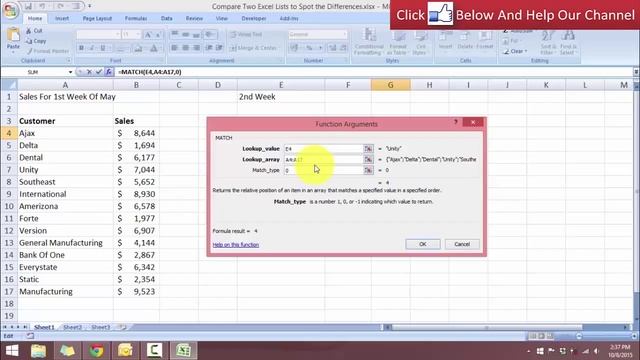The height and width of the screenshot is (360, 640).
Task: Open Chrome from the taskbar
Action: pyautogui.click(x=96, y=351)
